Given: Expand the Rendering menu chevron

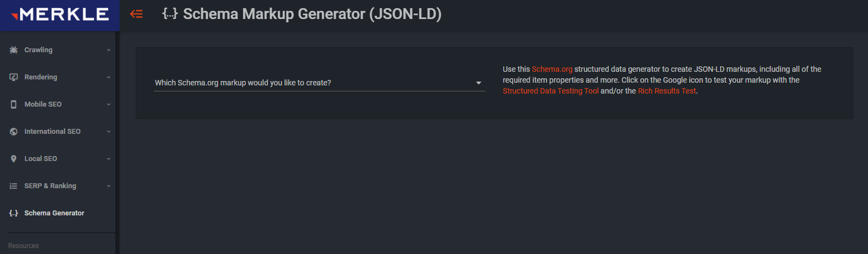Looking at the screenshot, I should (x=109, y=77).
